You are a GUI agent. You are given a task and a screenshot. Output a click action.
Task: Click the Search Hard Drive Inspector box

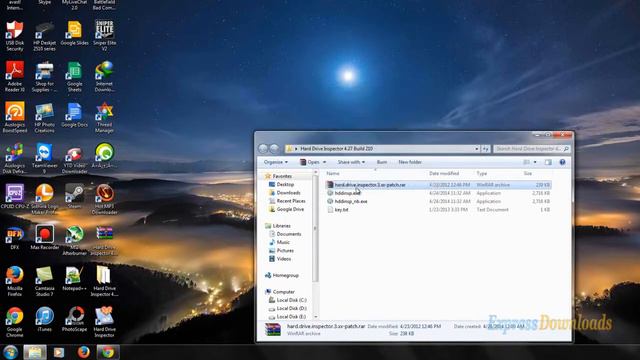tap(531, 149)
